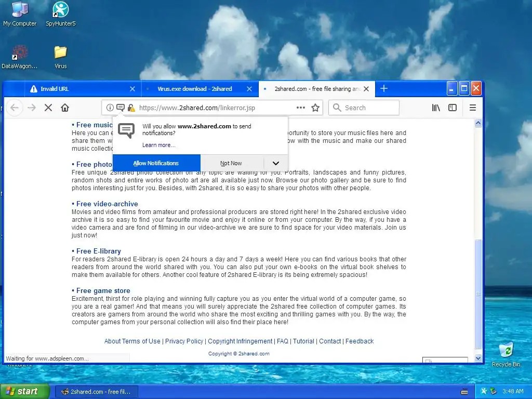The image size is (532, 399).
Task: Open the Recycle Bin
Action: tap(506, 354)
